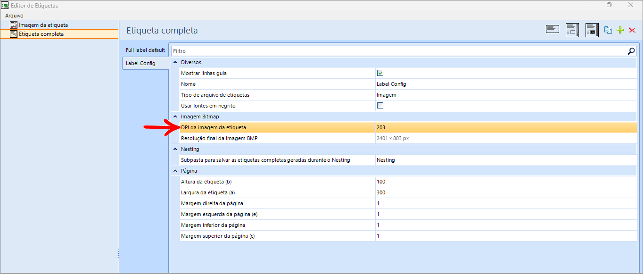Collapse the Página section
Viewport: 644px width, 275px height.
tap(175, 171)
